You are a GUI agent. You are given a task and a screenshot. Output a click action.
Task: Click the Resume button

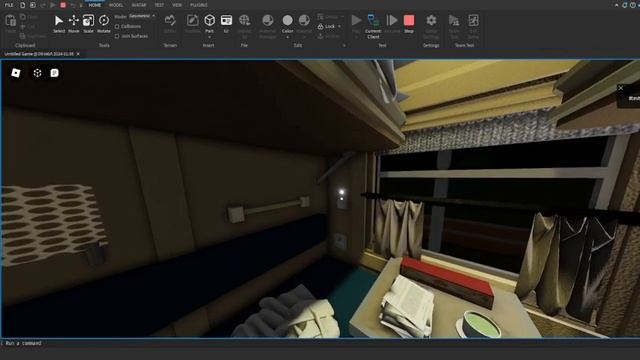coord(392,23)
